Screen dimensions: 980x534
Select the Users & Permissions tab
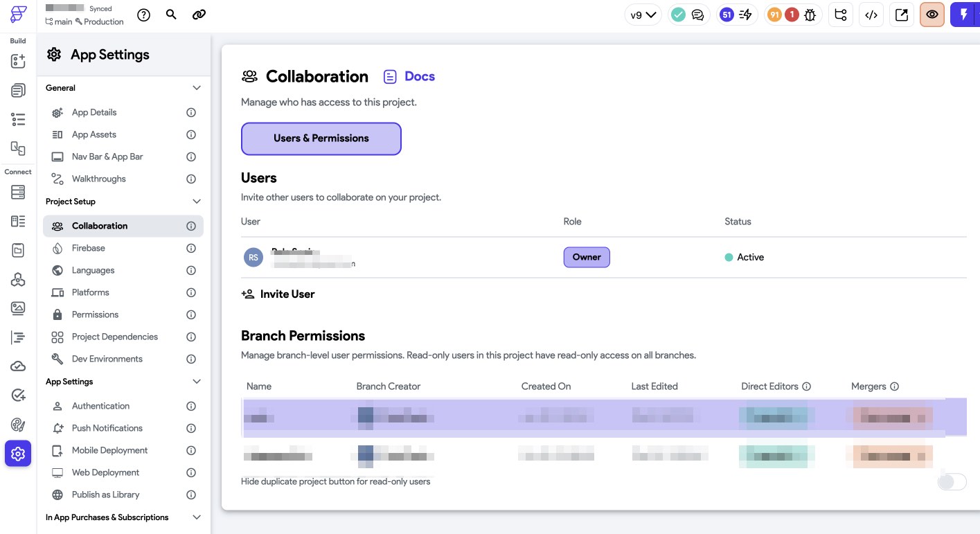[321, 139]
